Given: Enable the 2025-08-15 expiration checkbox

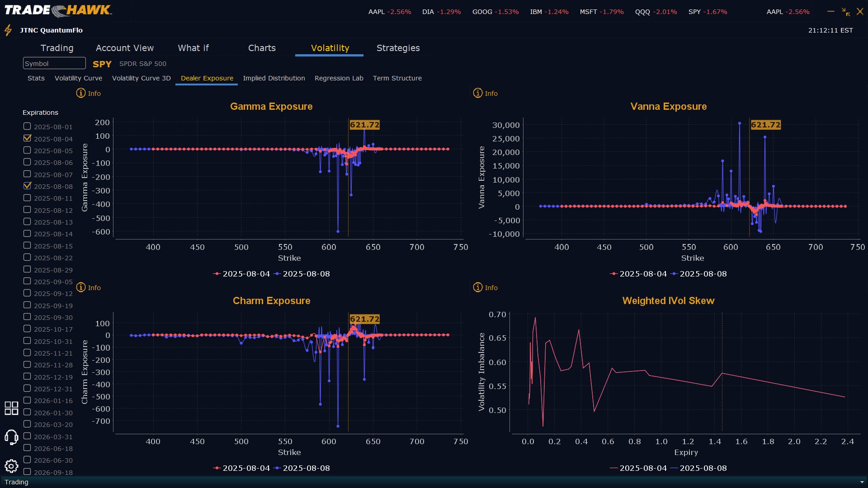Looking at the screenshot, I should pyautogui.click(x=27, y=245).
